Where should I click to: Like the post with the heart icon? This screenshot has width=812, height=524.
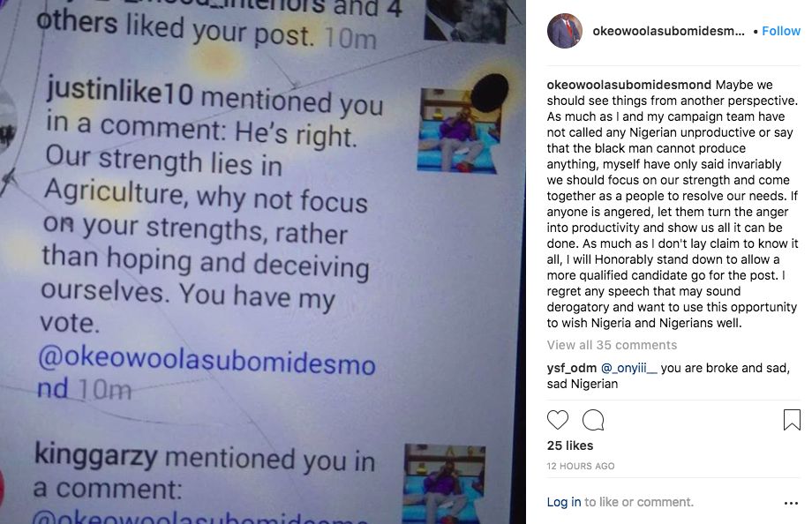pyautogui.click(x=557, y=419)
